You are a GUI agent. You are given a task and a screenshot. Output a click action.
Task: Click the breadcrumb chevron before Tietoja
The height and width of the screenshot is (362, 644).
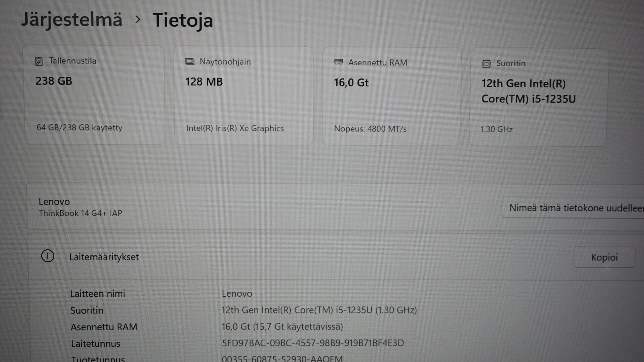[138, 20]
